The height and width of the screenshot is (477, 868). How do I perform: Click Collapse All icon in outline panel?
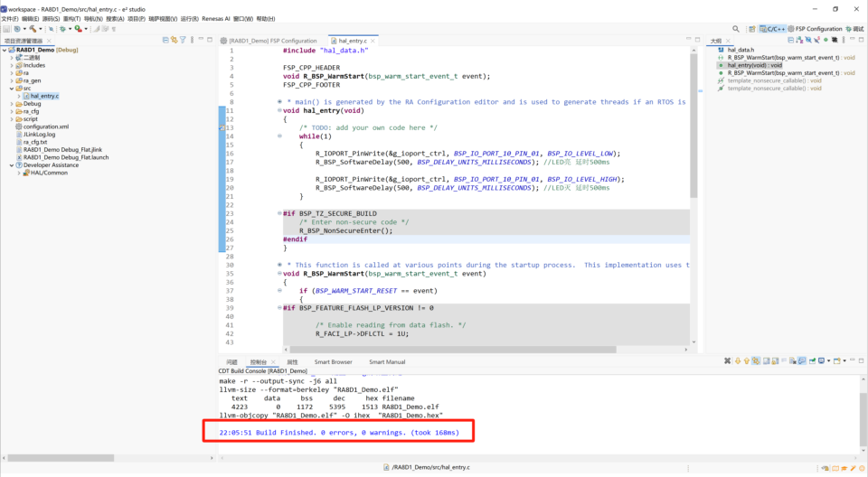(790, 40)
